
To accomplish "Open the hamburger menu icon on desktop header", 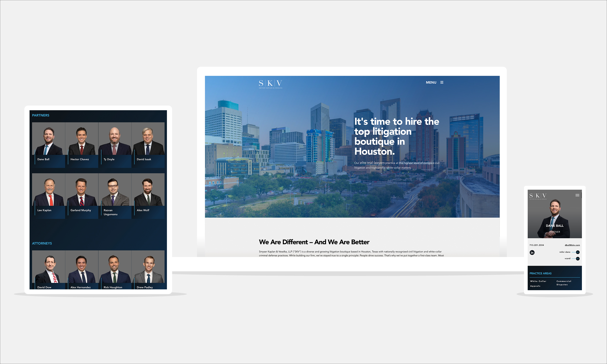I will tap(442, 83).
